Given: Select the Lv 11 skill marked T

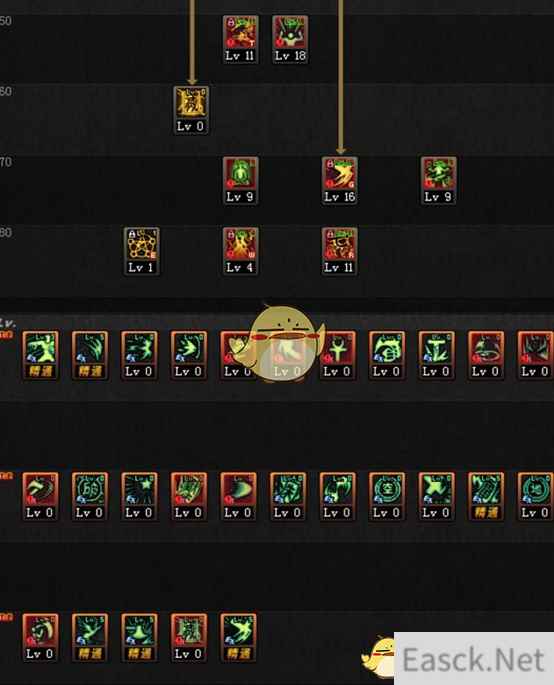Looking at the screenshot, I should pos(240,40).
